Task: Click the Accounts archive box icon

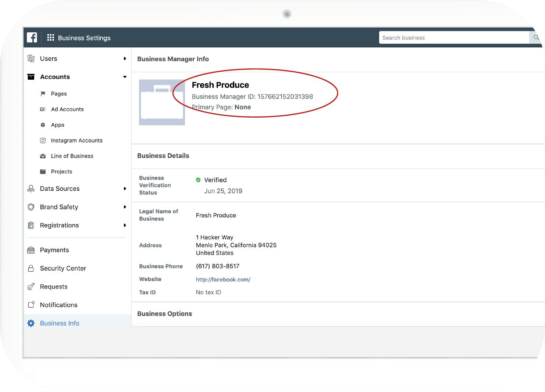Action: point(31,77)
